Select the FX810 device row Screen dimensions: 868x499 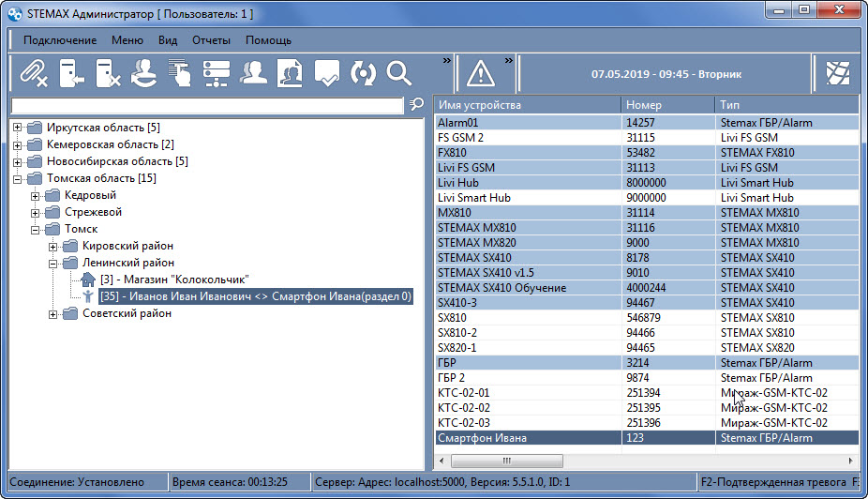[x=647, y=152]
